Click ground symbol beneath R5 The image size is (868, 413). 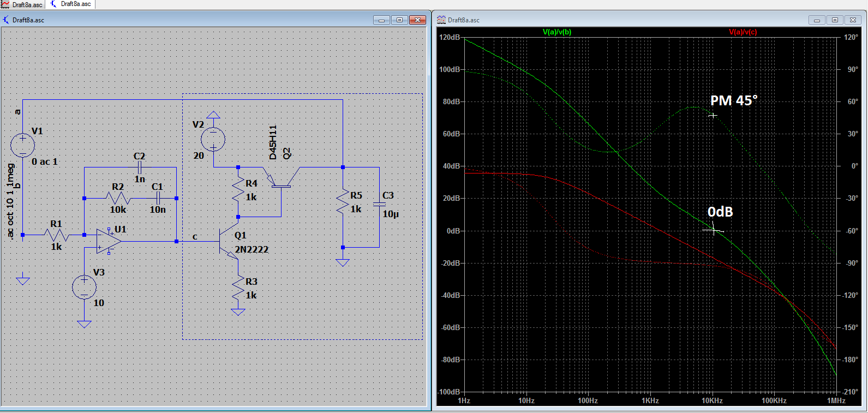point(343,263)
